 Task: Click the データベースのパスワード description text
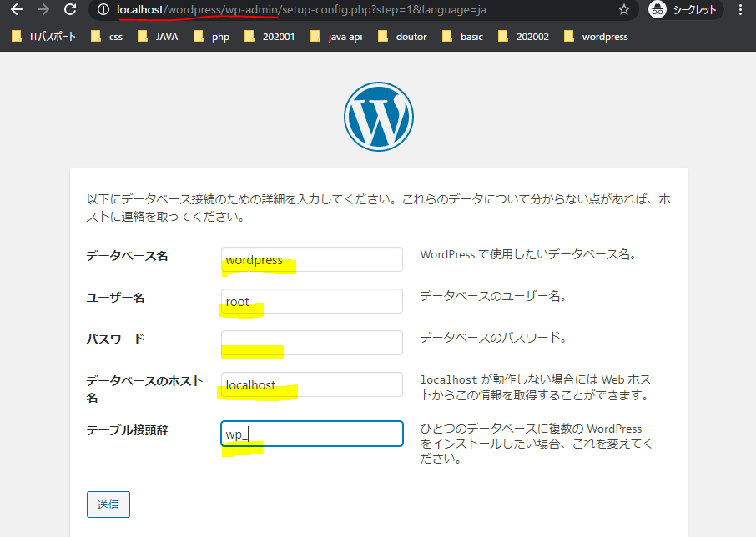pos(493,338)
